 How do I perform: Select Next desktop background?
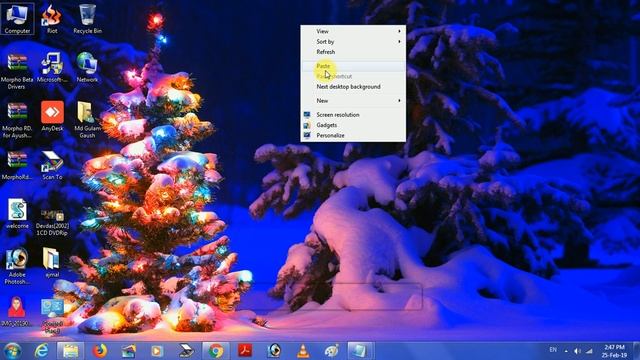point(353,87)
